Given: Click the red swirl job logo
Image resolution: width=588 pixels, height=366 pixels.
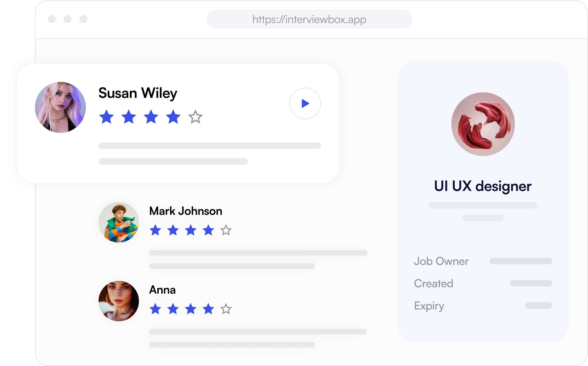Looking at the screenshot, I should click(x=483, y=124).
